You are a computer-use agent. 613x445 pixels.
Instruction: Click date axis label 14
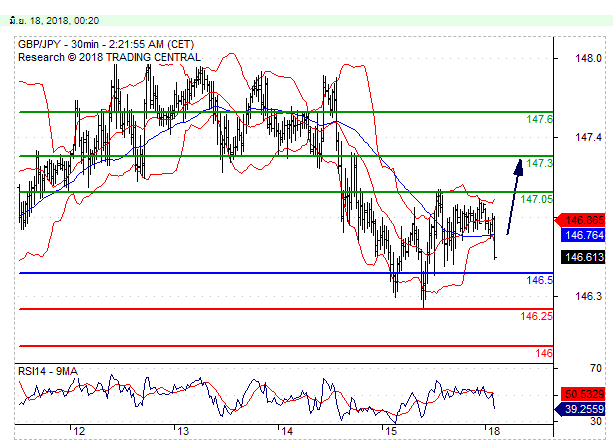pos(287,431)
